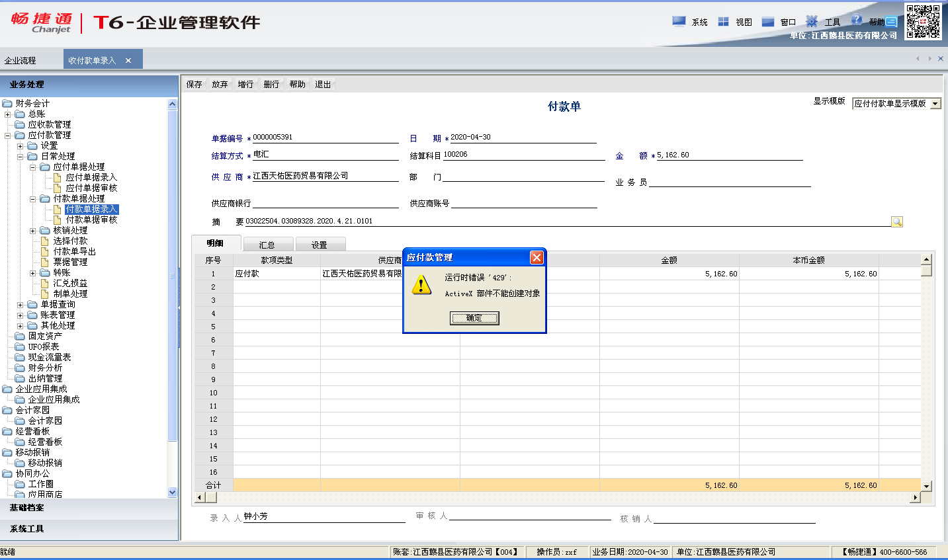Image resolution: width=948 pixels, height=560 pixels.
Task: Click 款项类型 cell 应付款 in row 1
Action: [277, 274]
